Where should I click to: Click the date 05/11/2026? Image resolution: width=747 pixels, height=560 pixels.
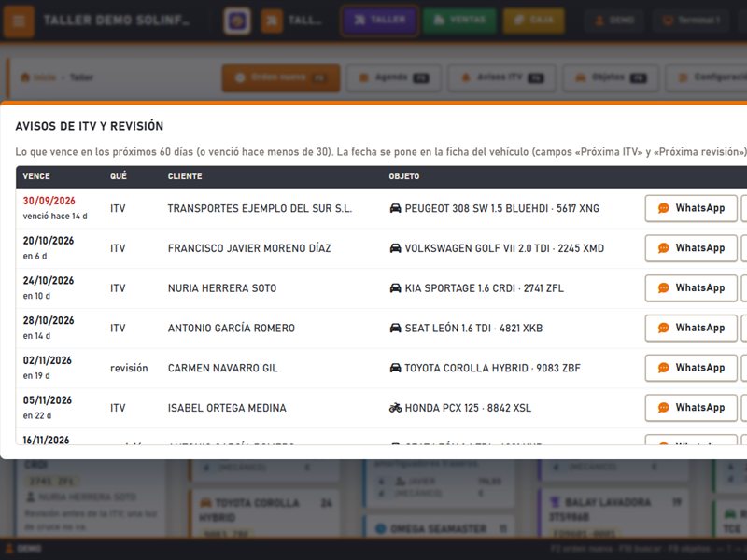coord(48,400)
